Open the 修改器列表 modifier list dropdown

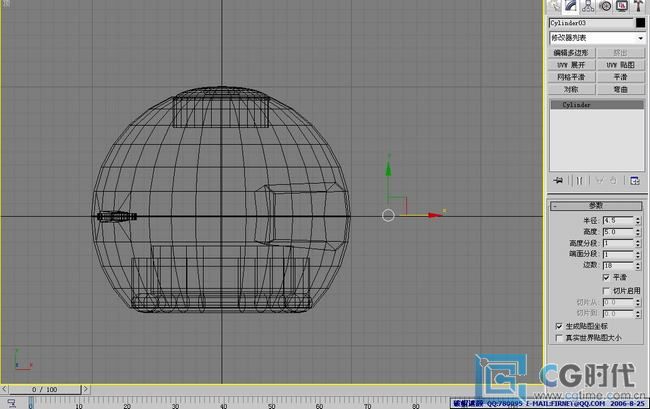point(597,38)
